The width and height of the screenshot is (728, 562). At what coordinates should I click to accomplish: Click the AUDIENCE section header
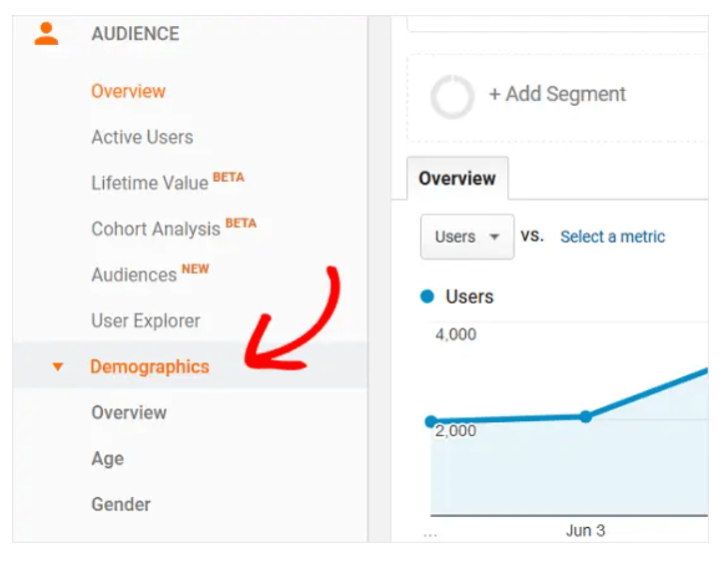(135, 34)
